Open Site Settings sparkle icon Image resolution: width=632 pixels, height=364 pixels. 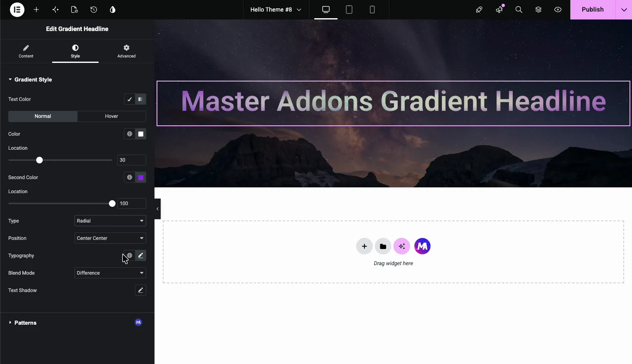(55, 10)
